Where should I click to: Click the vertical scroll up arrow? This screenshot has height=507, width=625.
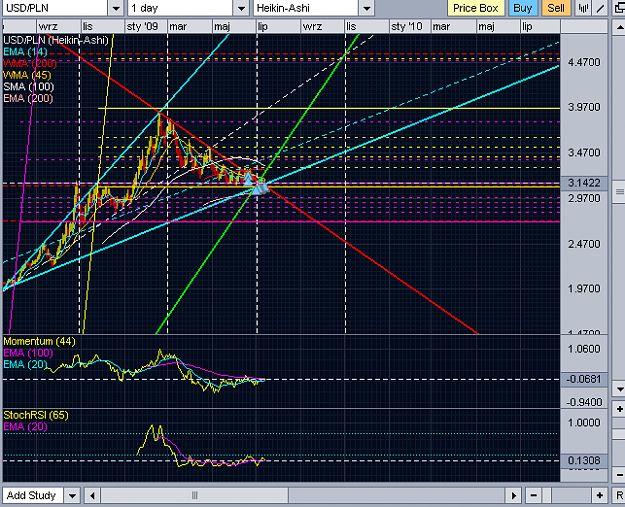point(619,27)
